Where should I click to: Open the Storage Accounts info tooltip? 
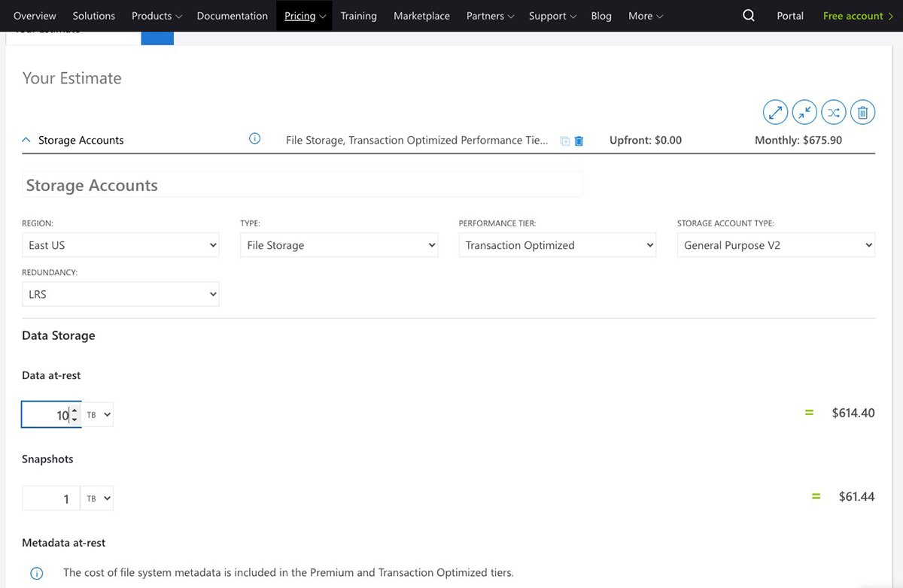(254, 139)
